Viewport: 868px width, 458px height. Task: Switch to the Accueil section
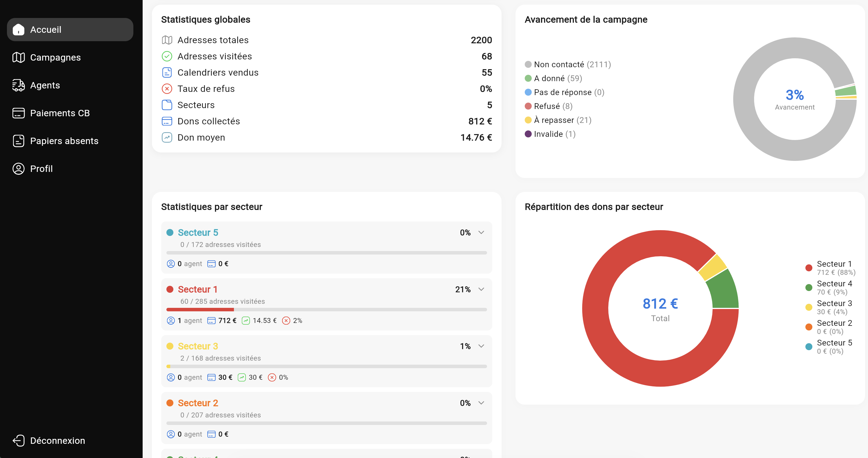tap(46, 29)
